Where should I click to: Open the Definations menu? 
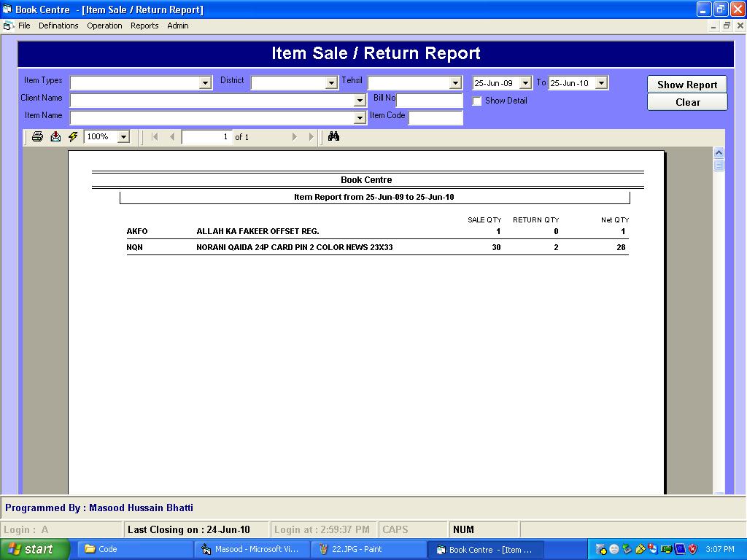click(x=58, y=26)
